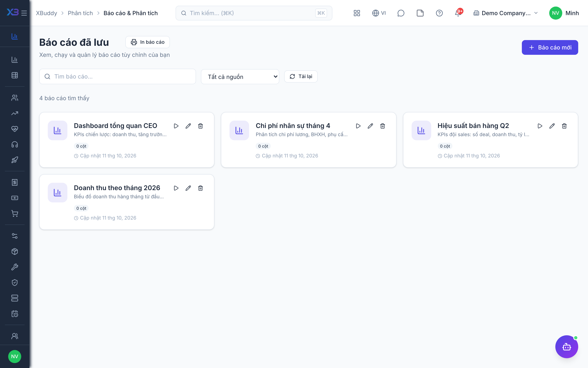
Task: Delete the Dashboard tổng quan CEO report
Action: (200, 126)
